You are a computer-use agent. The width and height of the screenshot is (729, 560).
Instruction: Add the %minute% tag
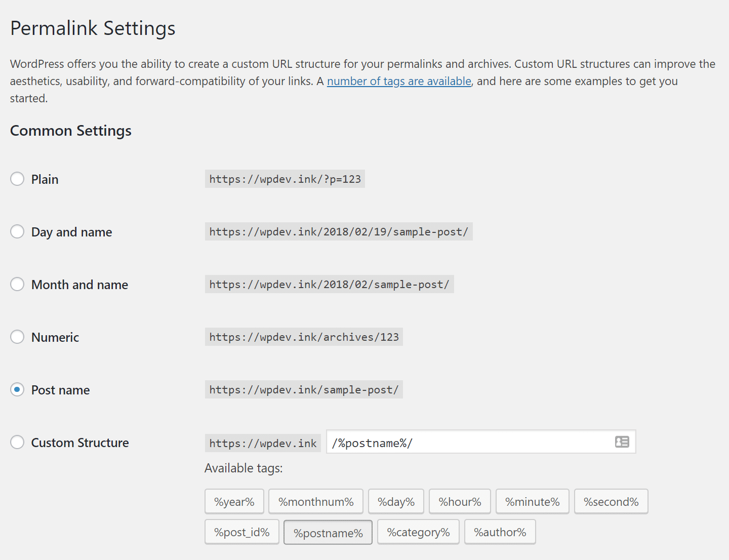[x=532, y=501]
